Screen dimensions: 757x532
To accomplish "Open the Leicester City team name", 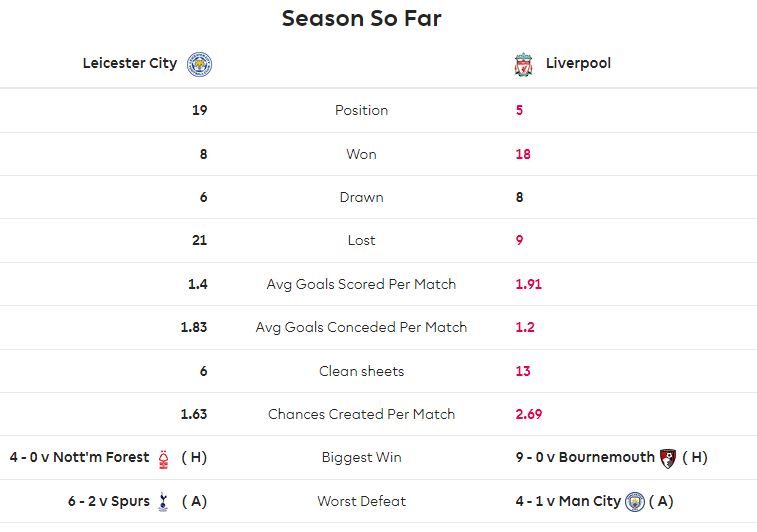I will pyautogui.click(x=130, y=63).
